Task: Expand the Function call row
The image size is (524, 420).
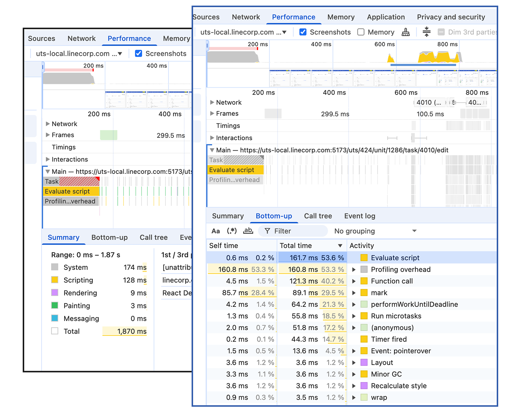Action: coord(354,281)
